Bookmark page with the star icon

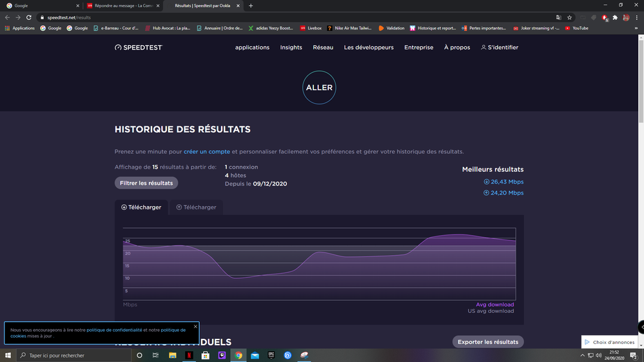pos(570,17)
